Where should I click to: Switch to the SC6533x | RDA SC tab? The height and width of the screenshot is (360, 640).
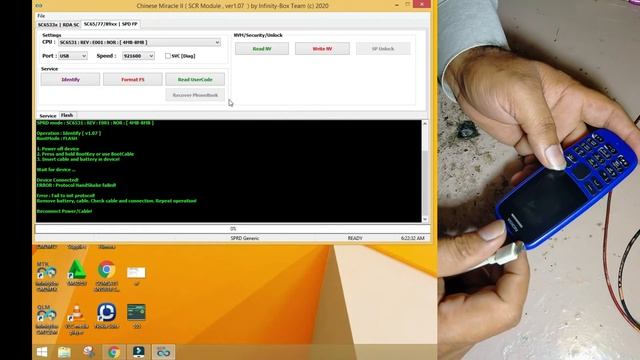pos(58,25)
